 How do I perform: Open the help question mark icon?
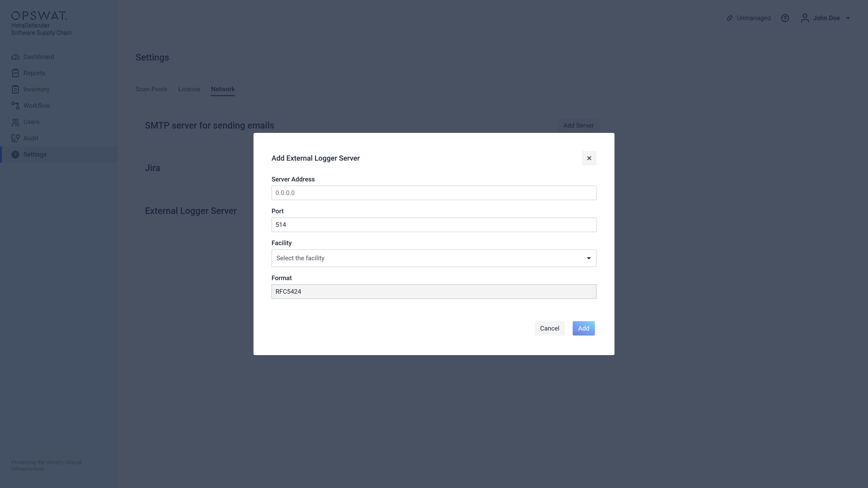click(785, 18)
